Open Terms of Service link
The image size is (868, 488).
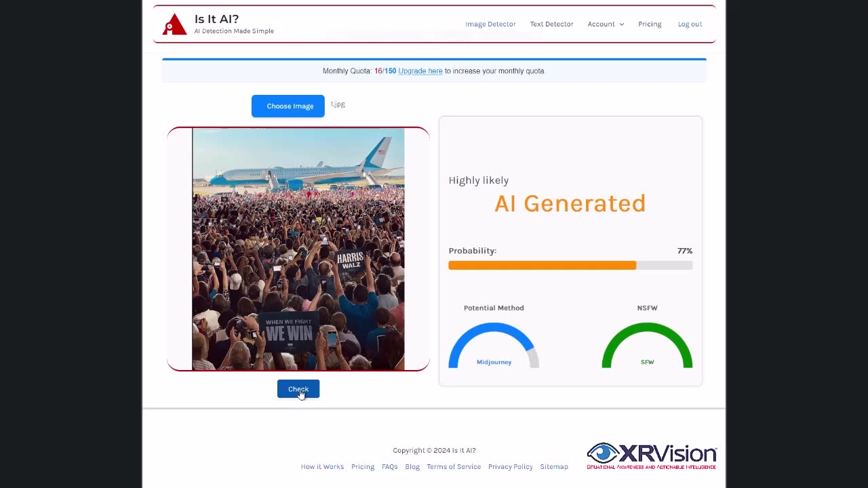[454, 467]
